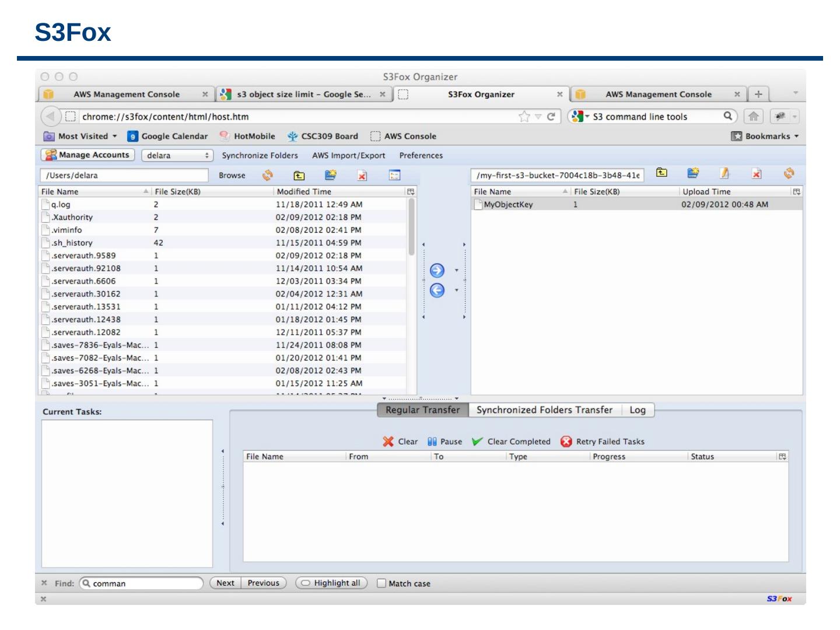Switch to Synchronized Folders Transfer tab
Image resolution: width=840 pixels, height=630 pixels.
pos(544,410)
